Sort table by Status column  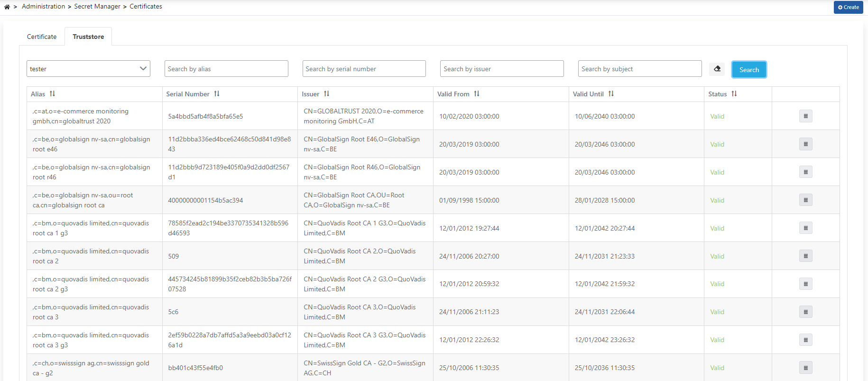pos(734,94)
